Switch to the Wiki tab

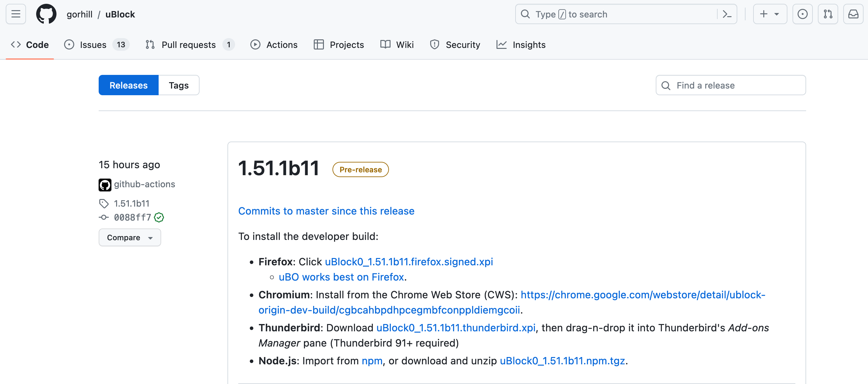397,44
